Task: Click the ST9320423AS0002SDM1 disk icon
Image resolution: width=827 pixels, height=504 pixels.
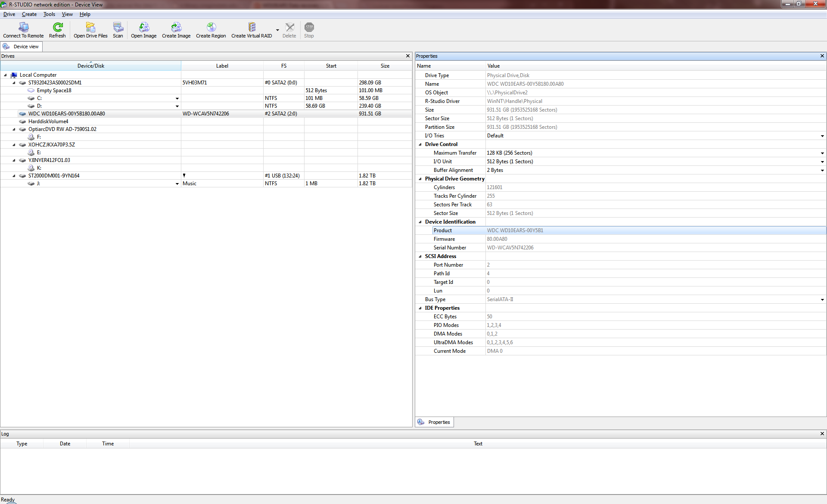Action: pos(22,83)
